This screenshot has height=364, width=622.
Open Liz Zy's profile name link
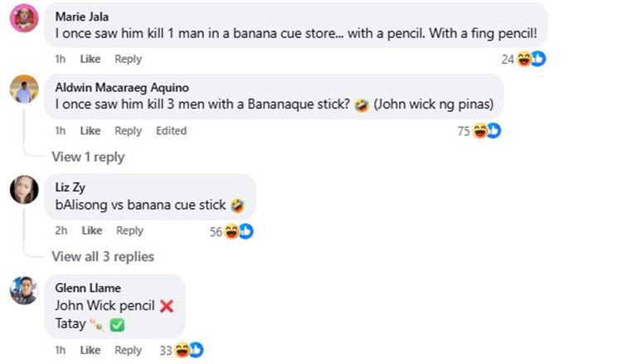70,187
